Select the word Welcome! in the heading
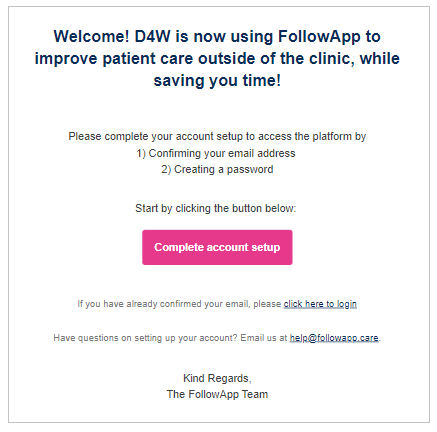Image resolution: width=437 pixels, height=432 pixels. 91,36
